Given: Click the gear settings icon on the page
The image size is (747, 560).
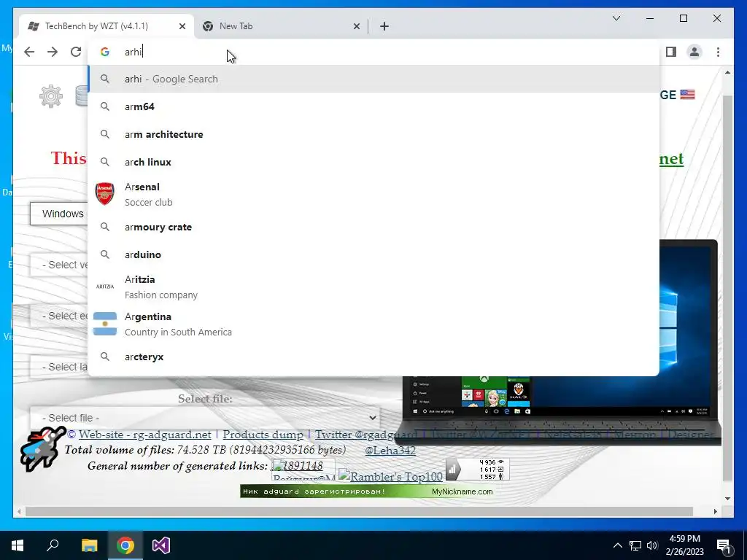Looking at the screenshot, I should 51,97.
